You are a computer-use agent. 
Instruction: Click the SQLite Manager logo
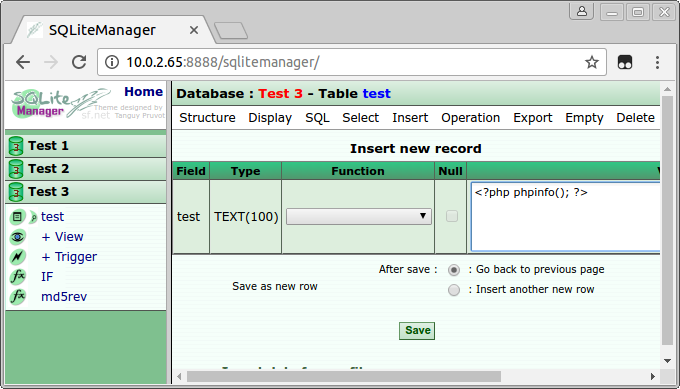click(61, 104)
